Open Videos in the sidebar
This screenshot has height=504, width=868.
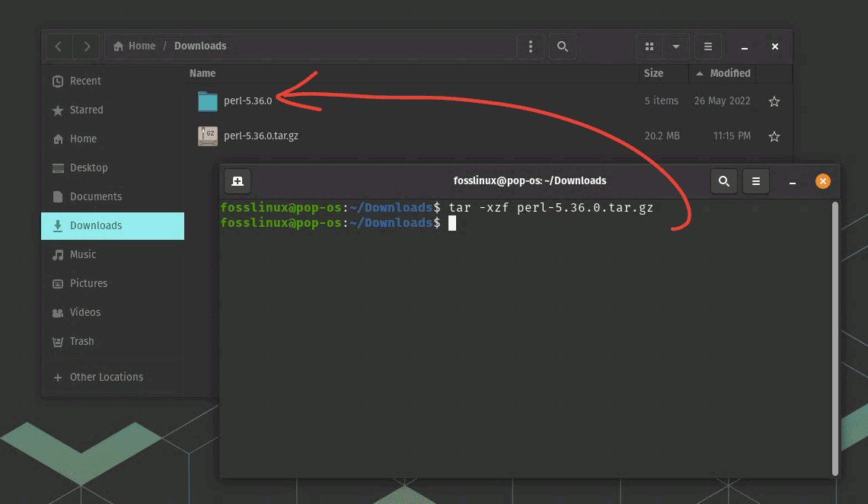113,313
